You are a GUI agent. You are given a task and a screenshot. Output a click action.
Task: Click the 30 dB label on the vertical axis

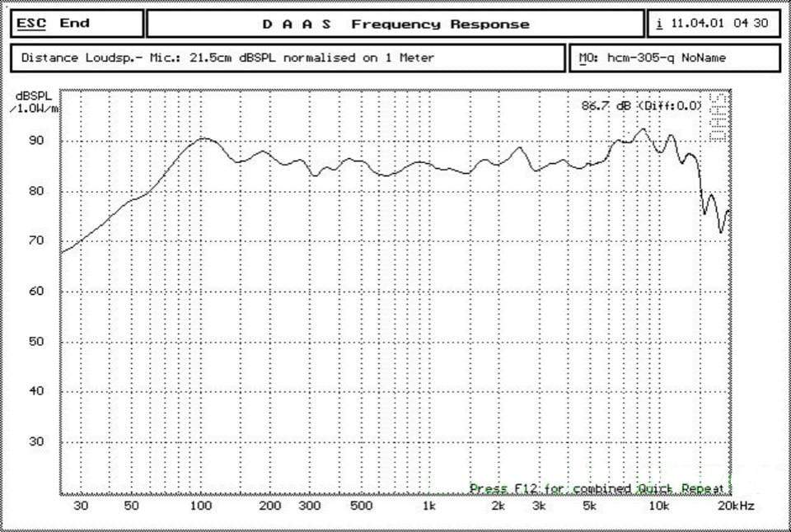[x=38, y=441]
